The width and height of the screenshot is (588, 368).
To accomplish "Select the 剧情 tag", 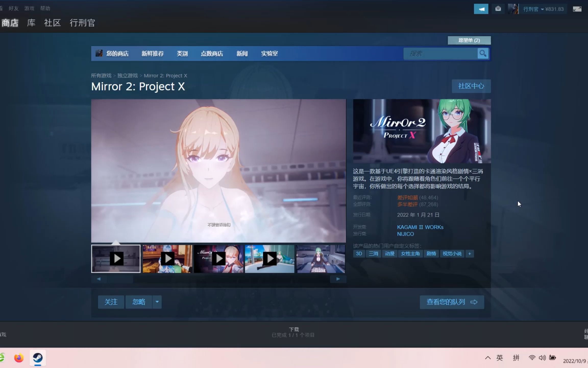I will [x=431, y=254].
